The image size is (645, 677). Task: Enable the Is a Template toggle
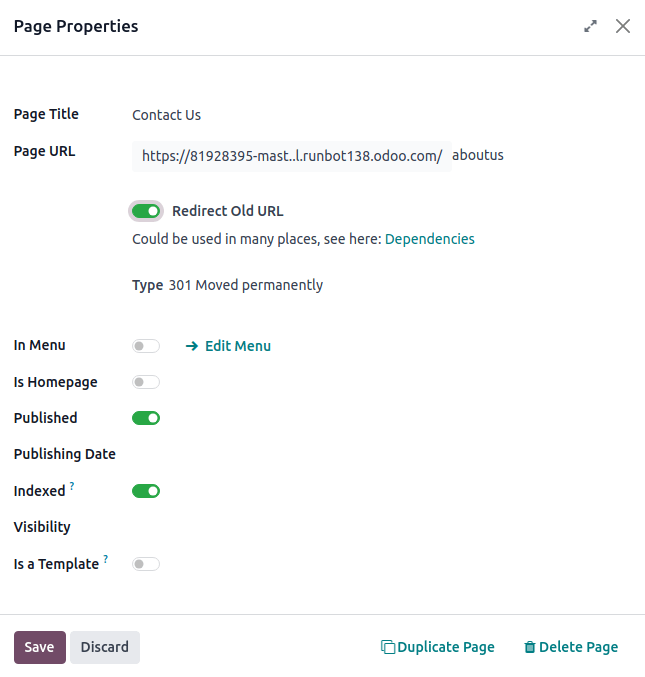click(146, 564)
